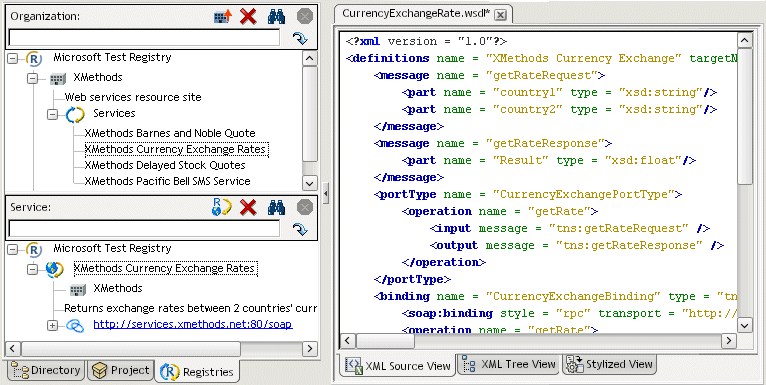Close the CurrencyExchangeRate.wsdl tab

pos(499,15)
